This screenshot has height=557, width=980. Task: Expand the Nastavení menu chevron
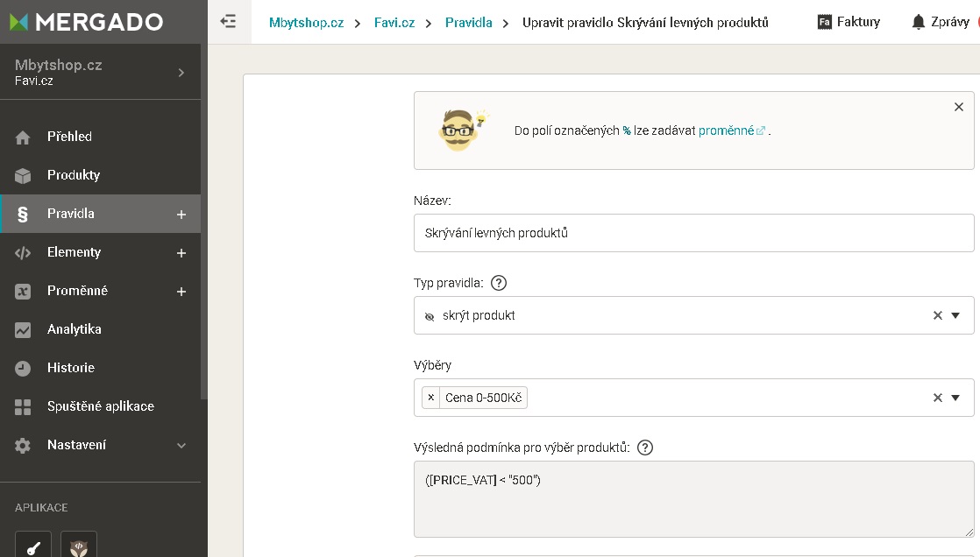tap(181, 445)
